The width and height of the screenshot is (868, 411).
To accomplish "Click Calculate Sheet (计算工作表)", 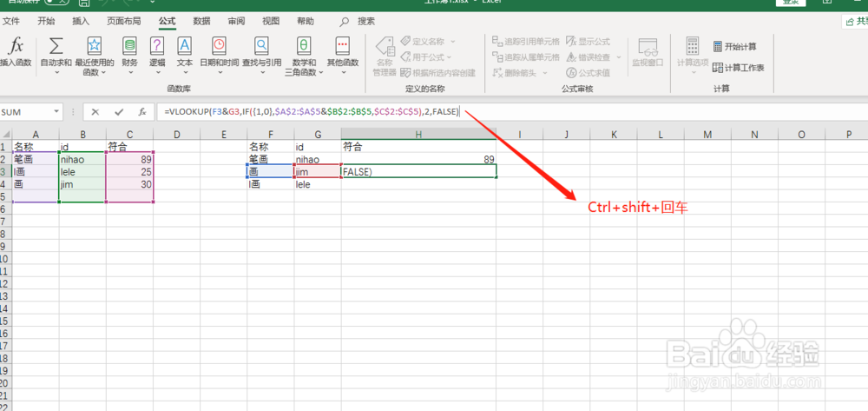I will [x=738, y=68].
